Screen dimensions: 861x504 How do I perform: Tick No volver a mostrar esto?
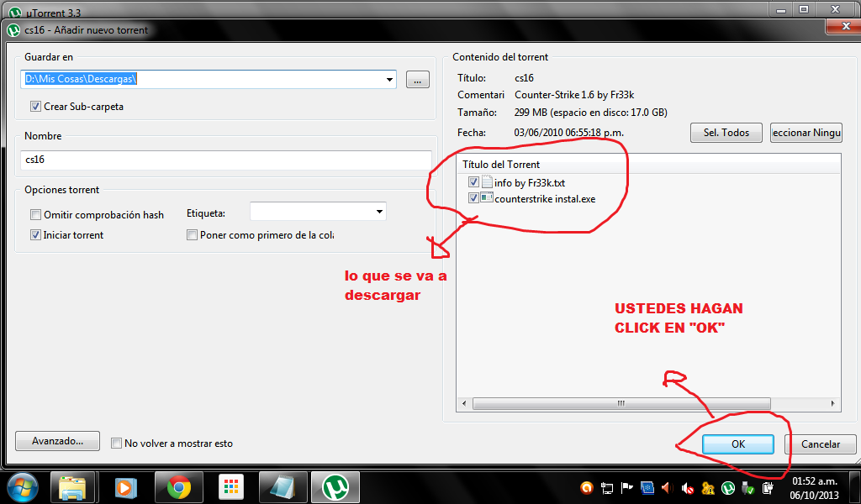(x=116, y=444)
